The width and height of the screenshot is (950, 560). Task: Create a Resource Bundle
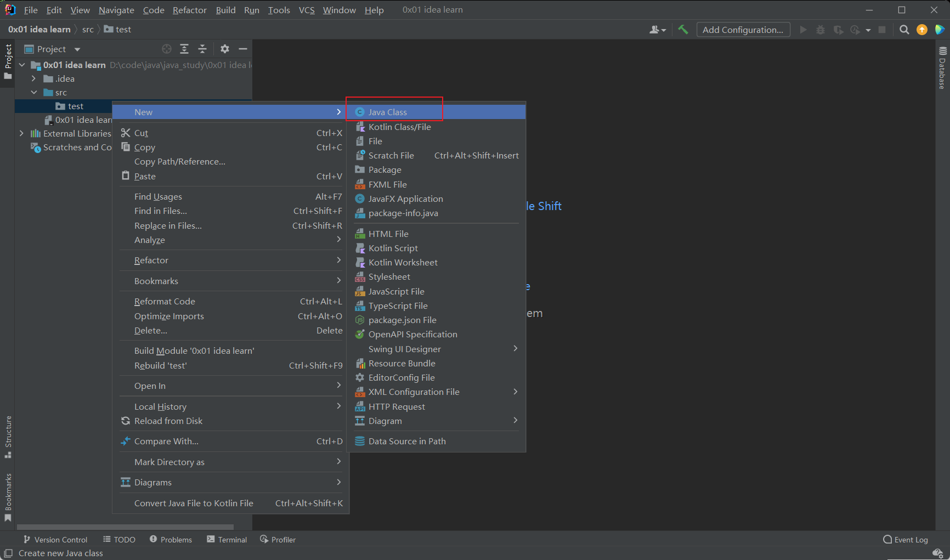tap(436, 363)
